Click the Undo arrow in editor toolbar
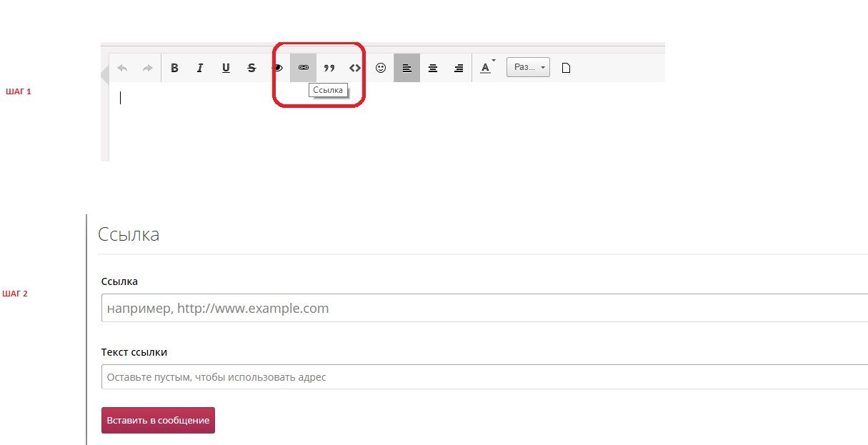Image resolution: width=868 pixels, height=445 pixels. click(122, 68)
